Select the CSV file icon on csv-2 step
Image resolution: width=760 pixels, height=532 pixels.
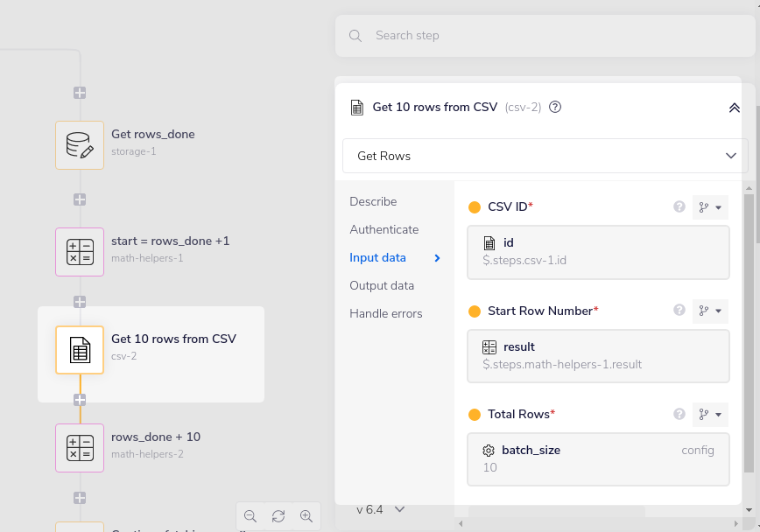point(80,349)
